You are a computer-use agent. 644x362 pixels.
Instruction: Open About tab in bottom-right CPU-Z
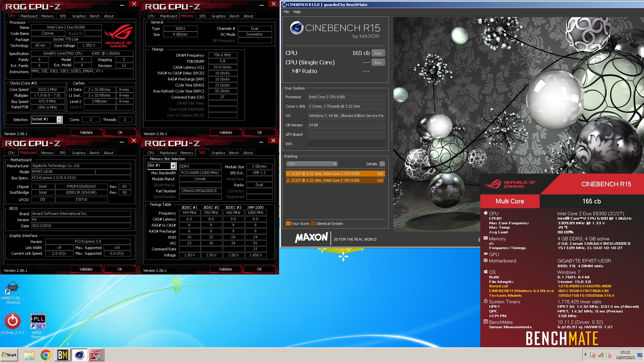[x=248, y=153]
